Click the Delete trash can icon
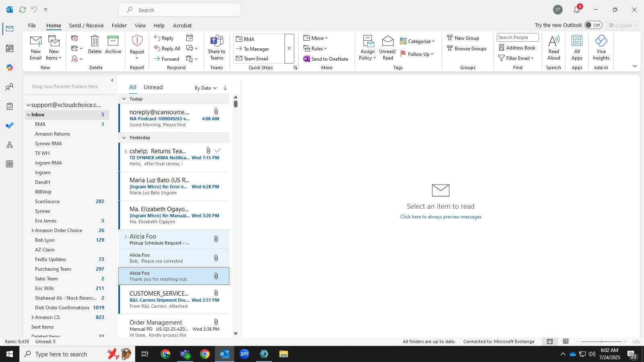 click(95, 41)
